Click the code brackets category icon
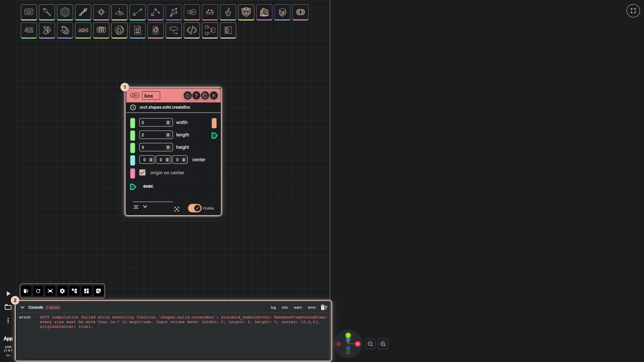Viewport: 644px width, 362px height. (192, 30)
